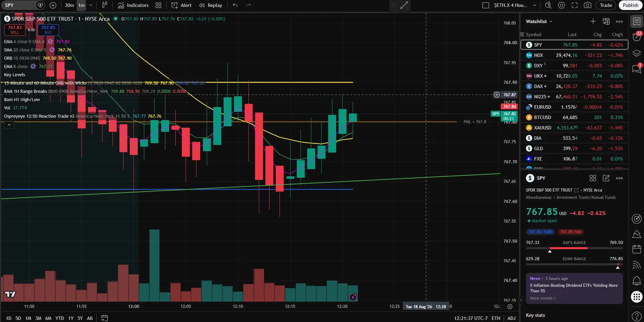Open the products grid icon in sidebar

pos(637,297)
